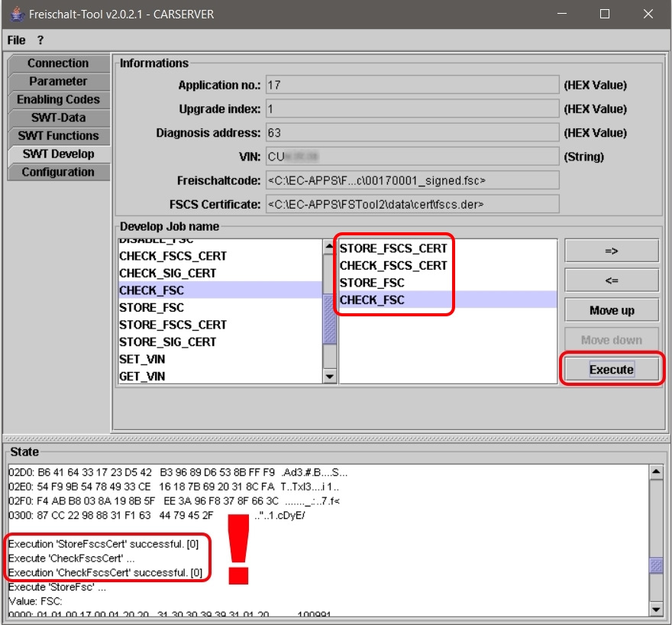Image resolution: width=672 pixels, height=625 pixels.
Task: Click log line "Value: FSC:"
Action: click(x=35, y=601)
